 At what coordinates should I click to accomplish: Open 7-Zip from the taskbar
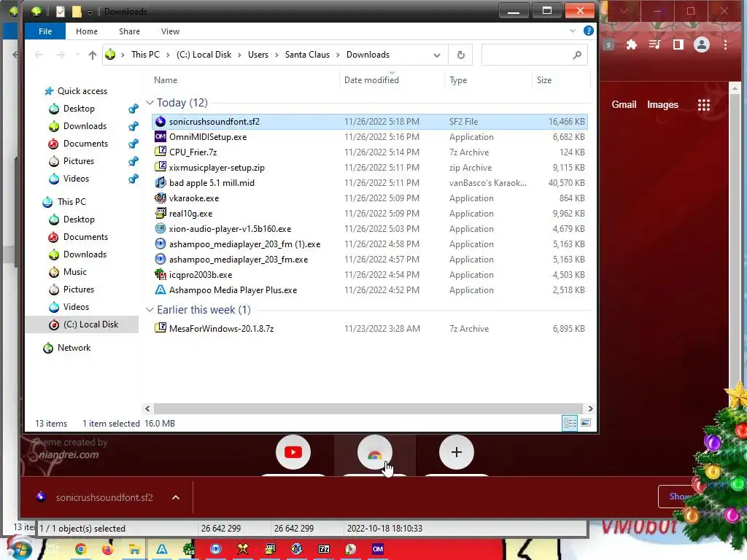[324, 549]
